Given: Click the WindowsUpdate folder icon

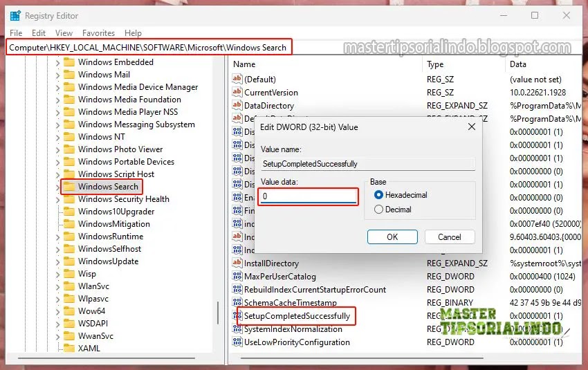Looking at the screenshot, I should coord(69,261).
